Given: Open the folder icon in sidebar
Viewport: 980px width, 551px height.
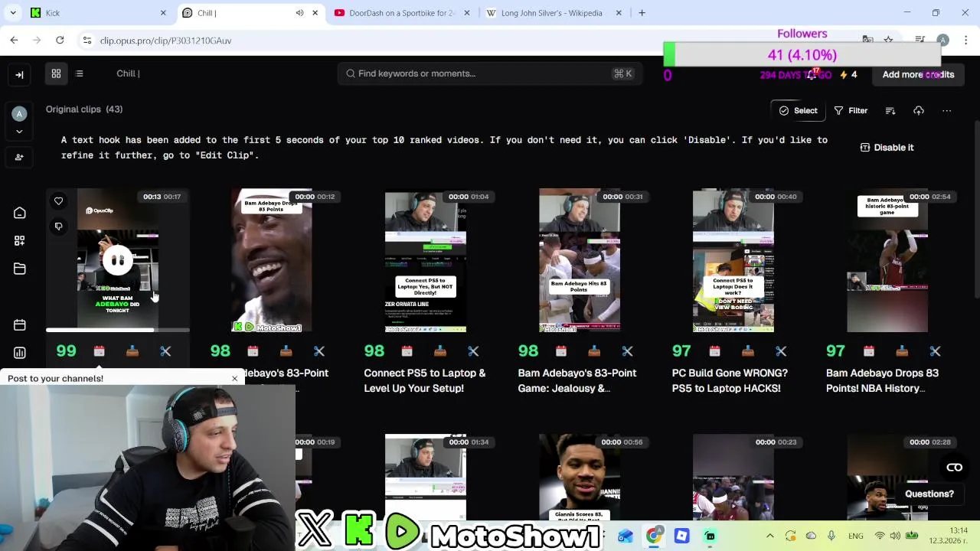Looking at the screenshot, I should click(20, 269).
